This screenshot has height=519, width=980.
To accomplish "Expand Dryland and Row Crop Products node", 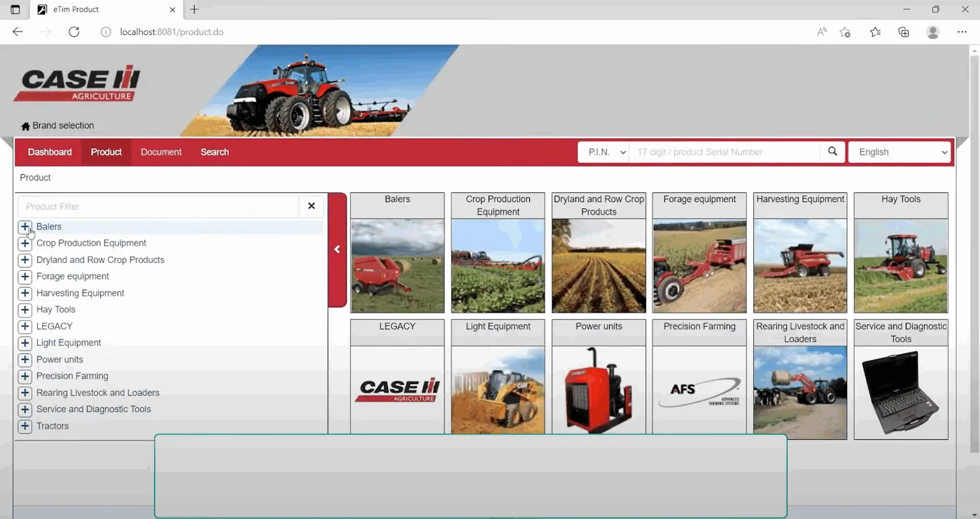I will coord(25,260).
